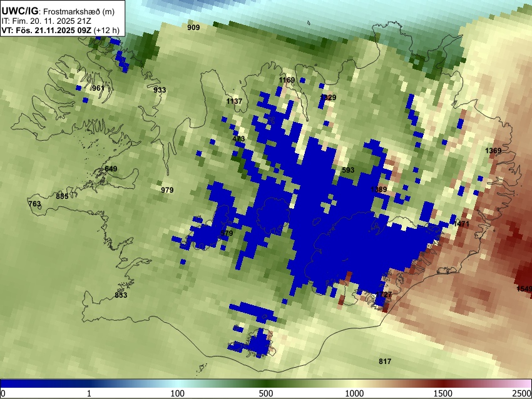
Task: Click the 1137 value label
Action: (x=234, y=101)
